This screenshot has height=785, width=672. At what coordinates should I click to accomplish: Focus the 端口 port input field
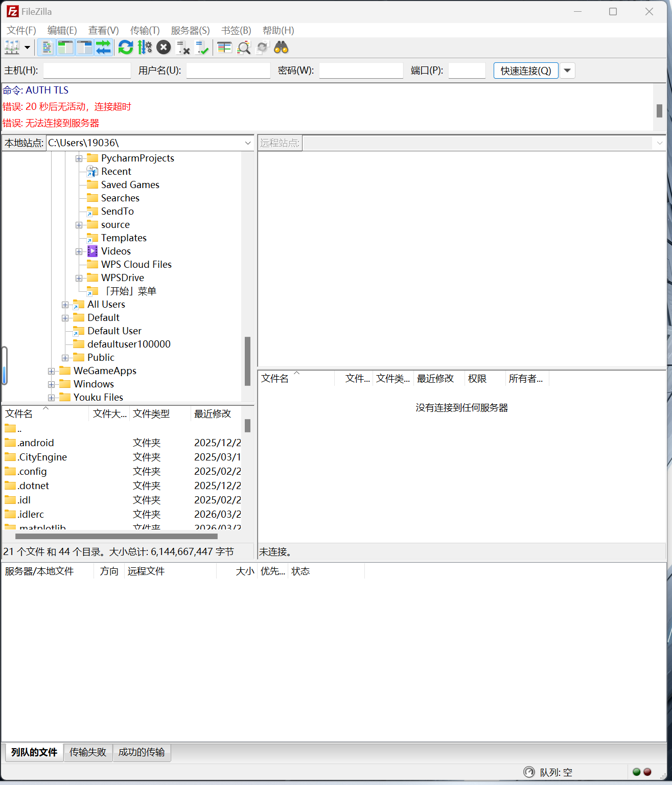(x=467, y=71)
